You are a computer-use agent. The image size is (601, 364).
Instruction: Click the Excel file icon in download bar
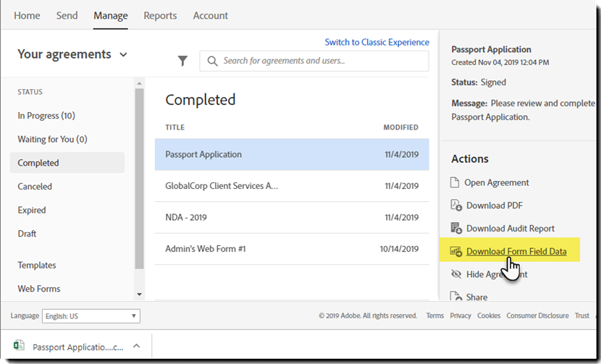pyautogui.click(x=19, y=347)
